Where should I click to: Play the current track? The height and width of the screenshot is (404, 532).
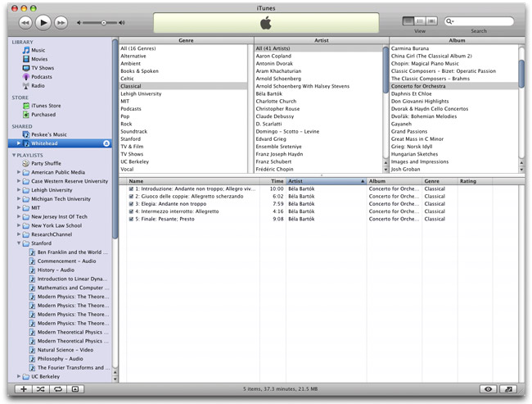43,23
